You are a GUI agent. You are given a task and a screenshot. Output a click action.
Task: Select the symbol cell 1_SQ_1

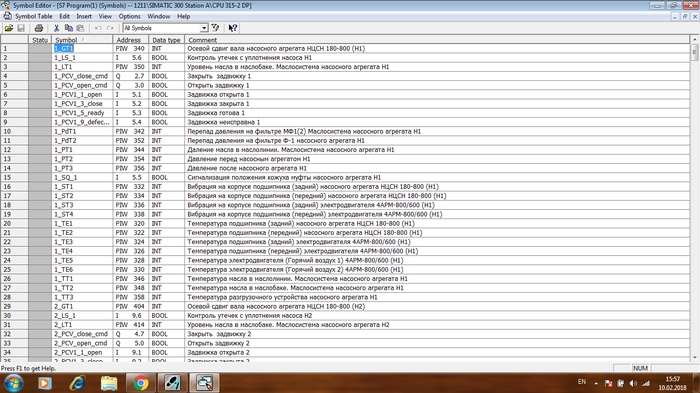tap(82, 177)
